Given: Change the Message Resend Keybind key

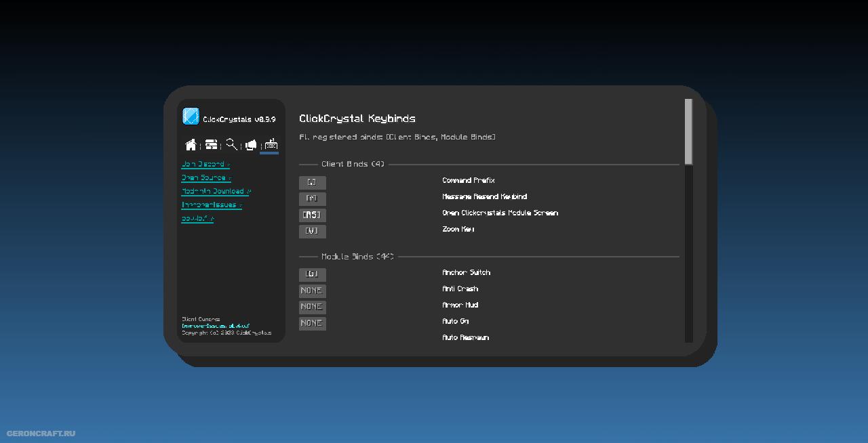Looking at the screenshot, I should click(x=312, y=199).
